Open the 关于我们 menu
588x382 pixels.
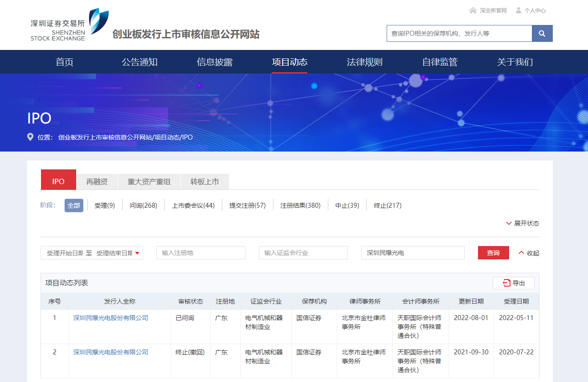click(515, 62)
